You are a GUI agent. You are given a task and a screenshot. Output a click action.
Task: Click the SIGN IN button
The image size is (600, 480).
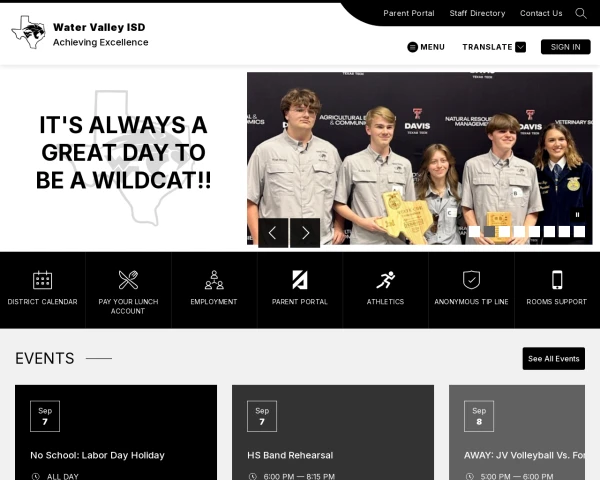coord(566,47)
